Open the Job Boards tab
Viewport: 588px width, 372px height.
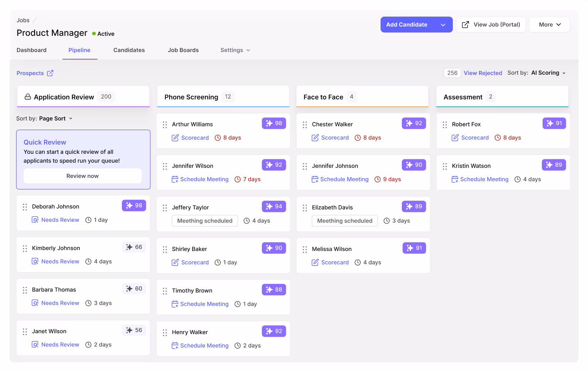click(183, 50)
